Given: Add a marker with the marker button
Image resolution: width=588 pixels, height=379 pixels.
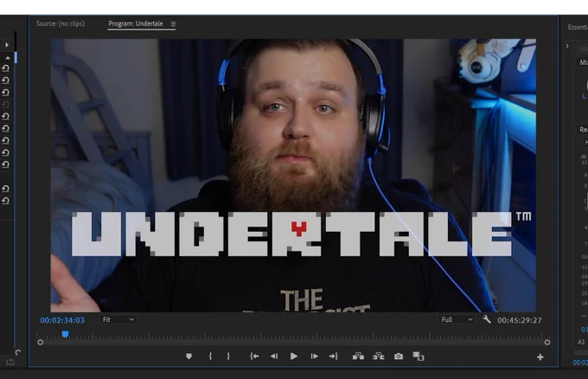Looking at the screenshot, I should tap(189, 357).
